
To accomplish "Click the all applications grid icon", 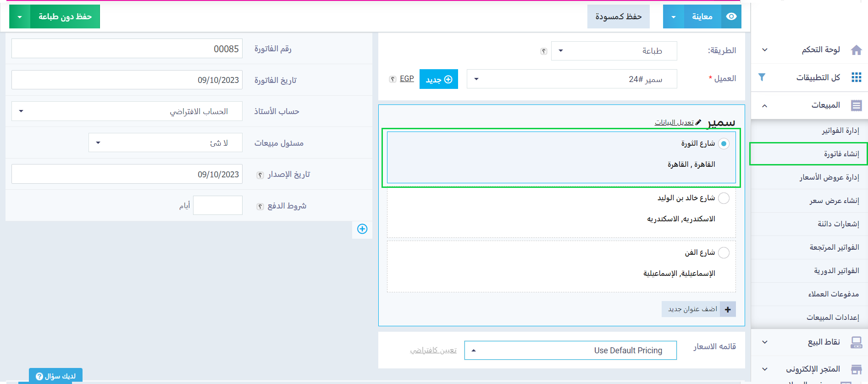I will [x=856, y=77].
